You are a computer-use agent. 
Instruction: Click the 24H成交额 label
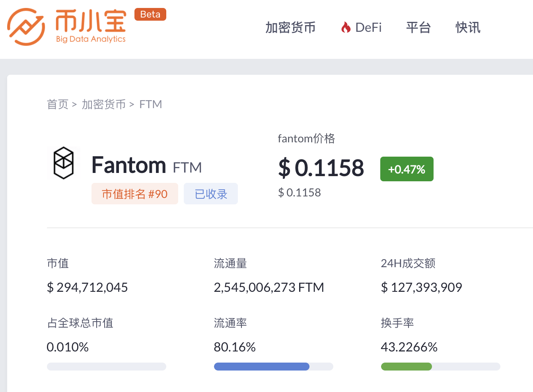coord(408,263)
